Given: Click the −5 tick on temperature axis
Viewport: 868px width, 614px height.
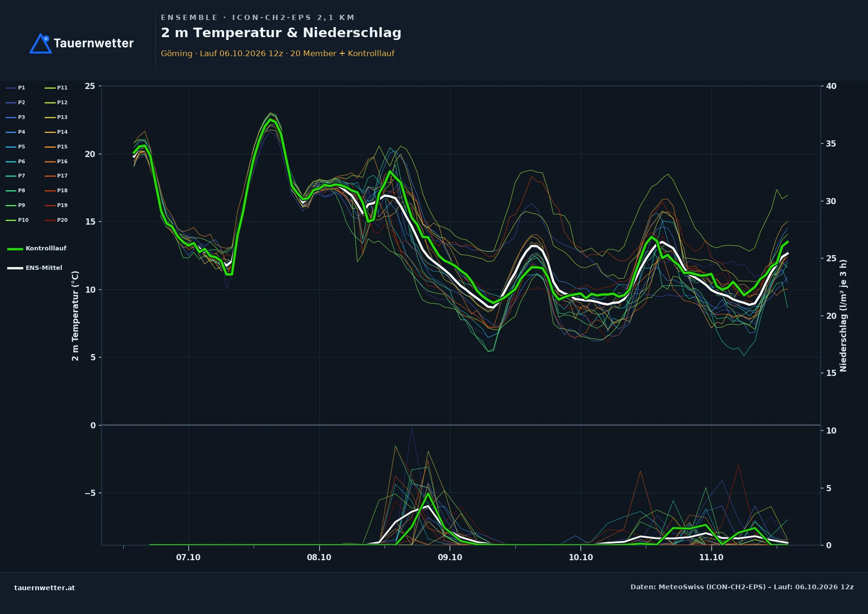Looking at the screenshot, I should [x=90, y=493].
